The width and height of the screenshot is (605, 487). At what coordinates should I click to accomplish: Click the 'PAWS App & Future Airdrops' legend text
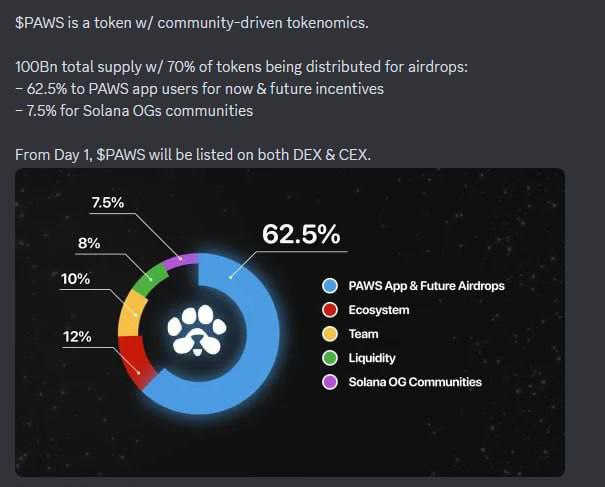426,286
